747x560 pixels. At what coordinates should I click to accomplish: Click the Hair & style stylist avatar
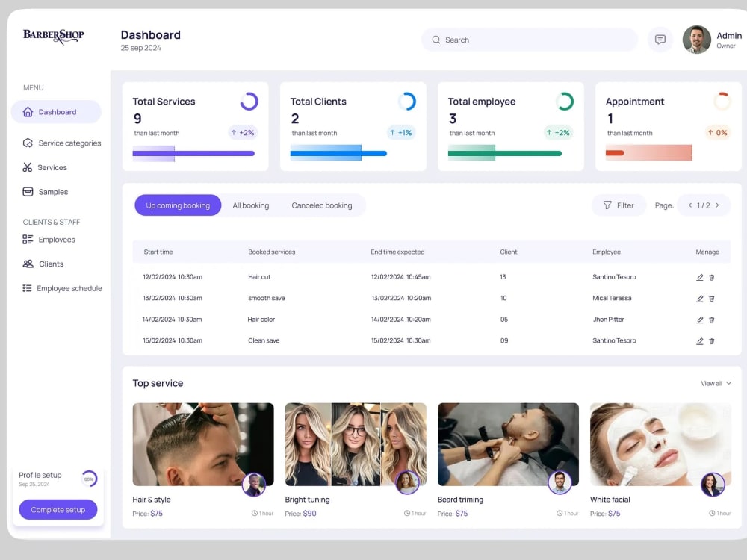tap(254, 484)
